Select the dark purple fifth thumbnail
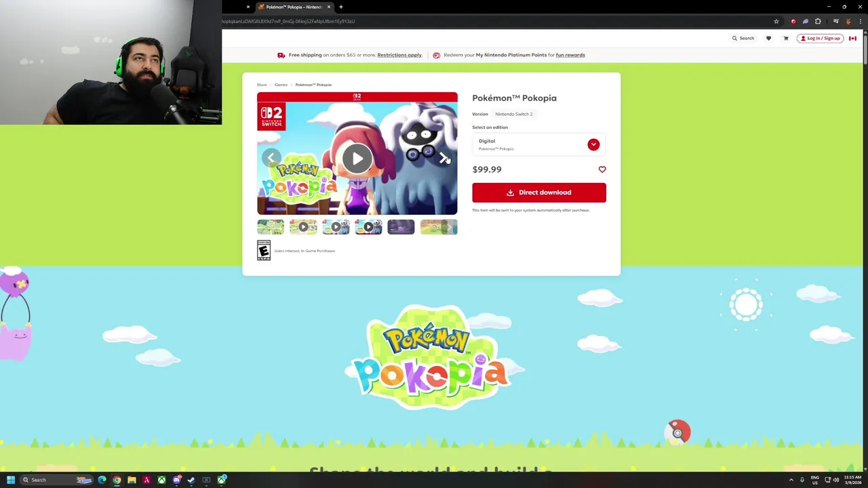The image size is (868, 488). click(x=401, y=227)
